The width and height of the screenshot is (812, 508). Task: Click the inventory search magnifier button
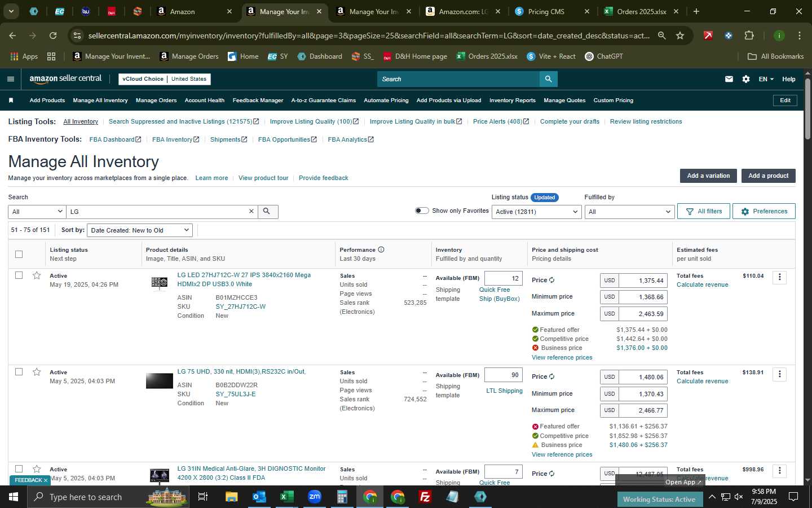click(267, 212)
